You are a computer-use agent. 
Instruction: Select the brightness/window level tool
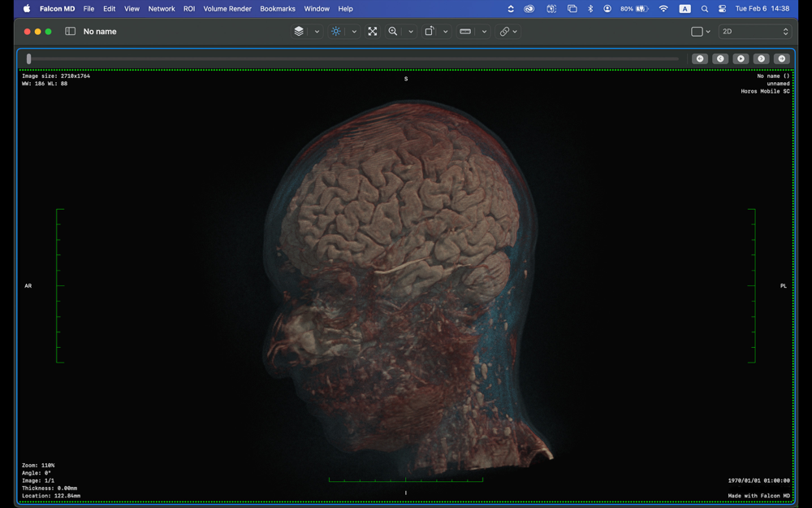[336, 32]
